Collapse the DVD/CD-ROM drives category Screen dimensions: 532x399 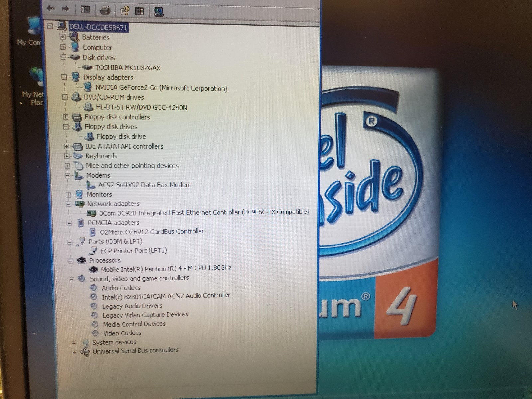[65, 97]
